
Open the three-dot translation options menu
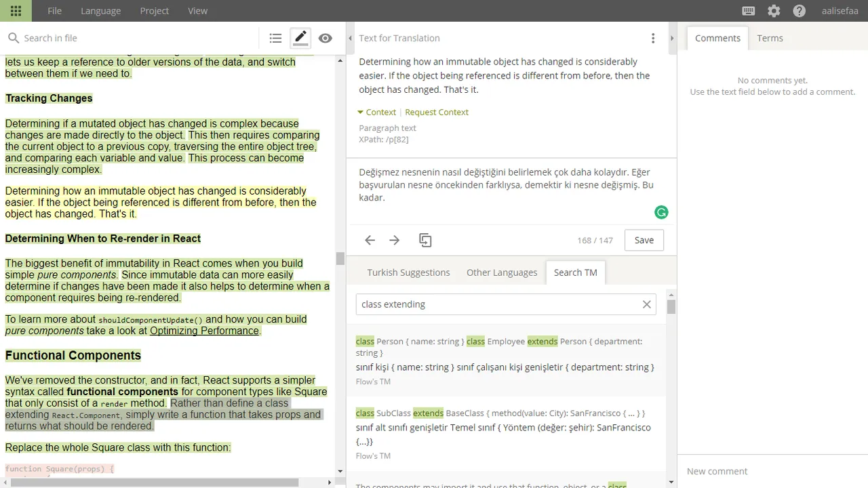[653, 38]
